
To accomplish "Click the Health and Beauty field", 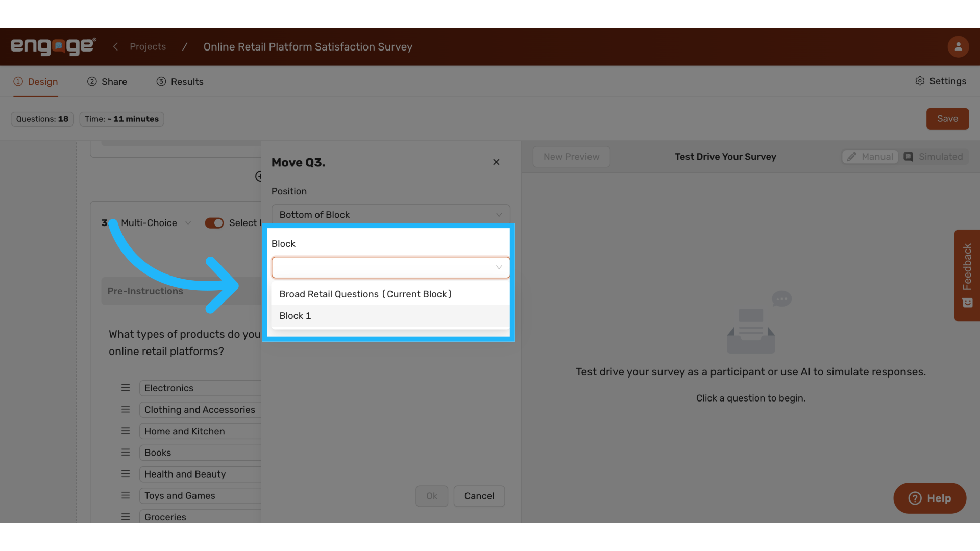I will coord(200,474).
